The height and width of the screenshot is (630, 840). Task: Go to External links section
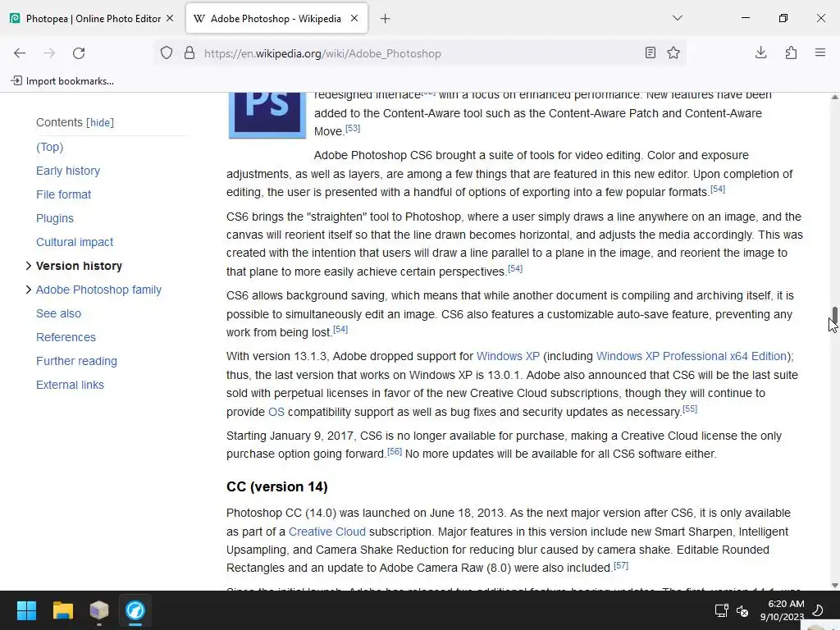click(71, 385)
